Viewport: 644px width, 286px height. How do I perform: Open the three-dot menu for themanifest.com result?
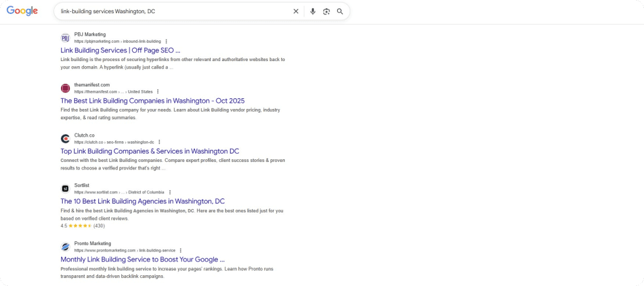pyautogui.click(x=158, y=92)
